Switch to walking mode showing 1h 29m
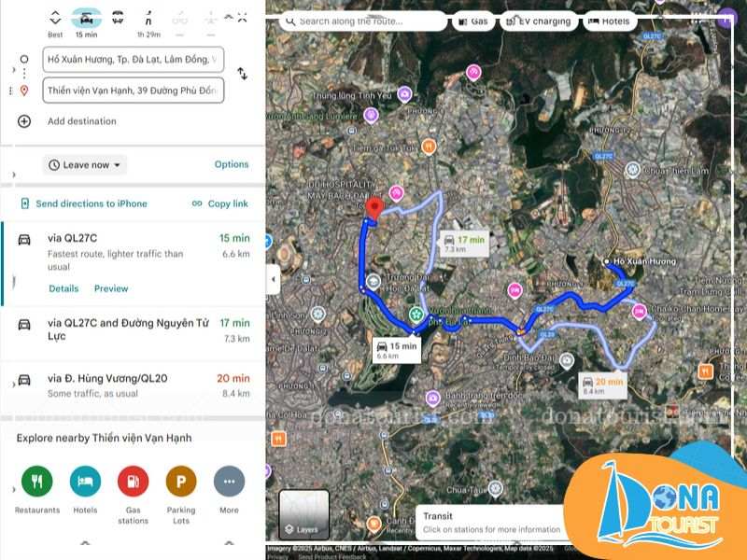This screenshot has height=560, width=747. click(x=148, y=22)
